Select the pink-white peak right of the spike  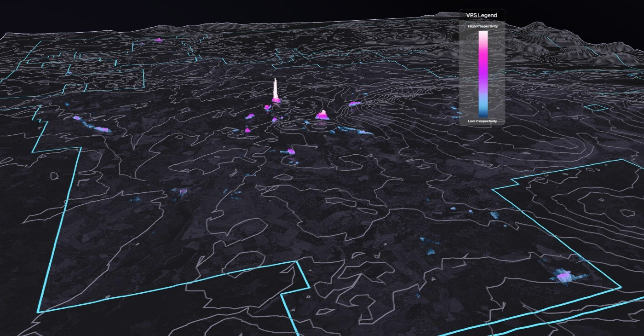[323, 115]
